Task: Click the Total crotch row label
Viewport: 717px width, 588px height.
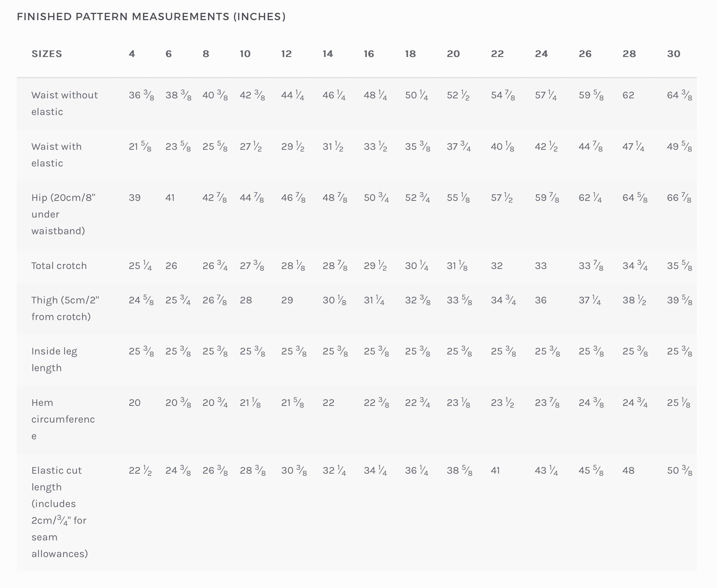Action: point(59,266)
